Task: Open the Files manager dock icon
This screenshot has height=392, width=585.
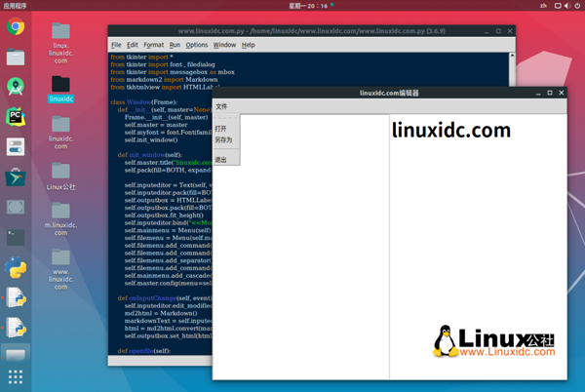Action: coord(16,58)
